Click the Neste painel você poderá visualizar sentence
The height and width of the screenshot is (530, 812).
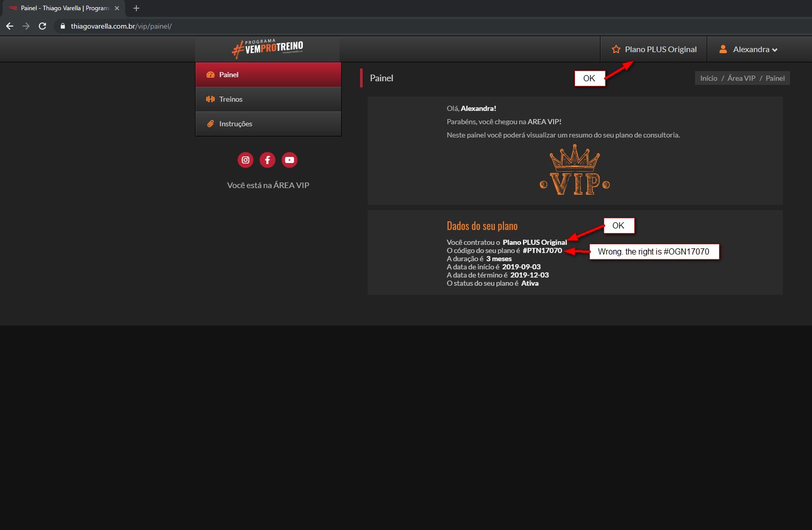563,135
